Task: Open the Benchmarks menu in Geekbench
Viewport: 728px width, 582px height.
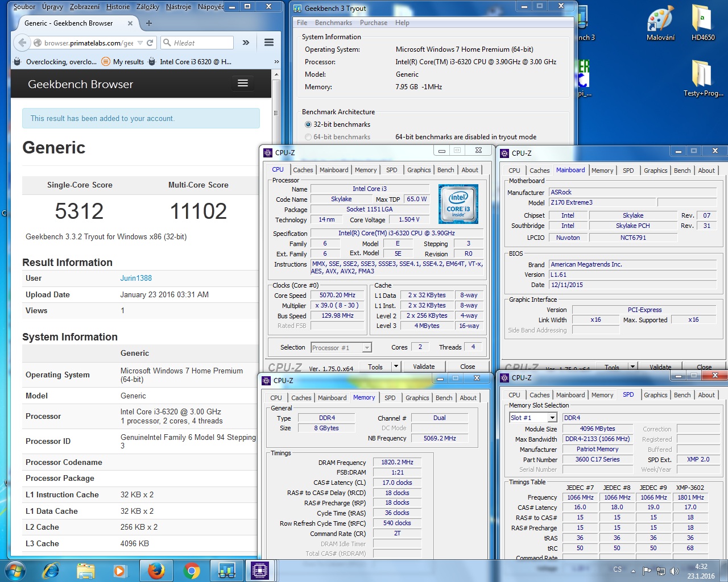Action: (x=333, y=23)
